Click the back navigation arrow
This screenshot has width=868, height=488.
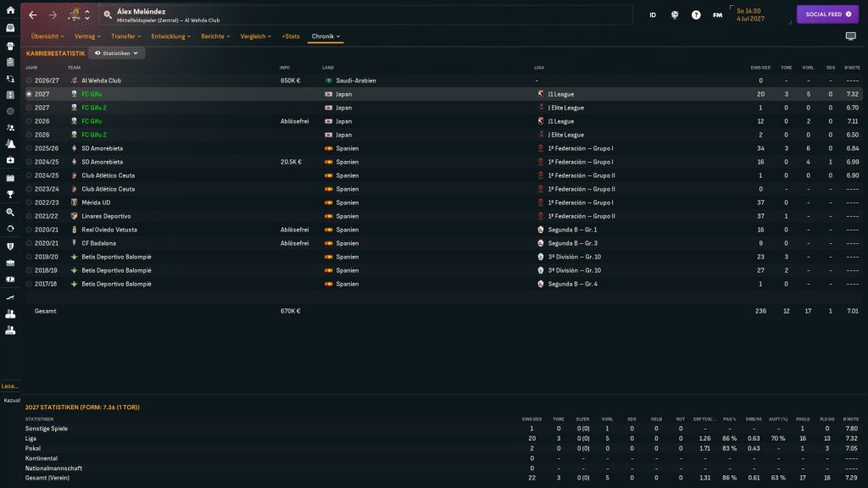(x=33, y=15)
